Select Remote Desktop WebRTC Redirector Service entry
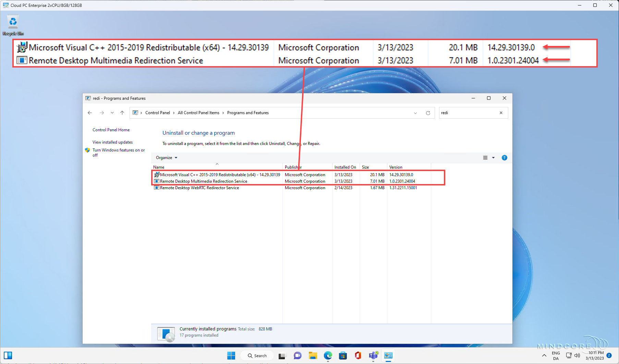Viewport: 619px width, 364px height. tap(199, 187)
